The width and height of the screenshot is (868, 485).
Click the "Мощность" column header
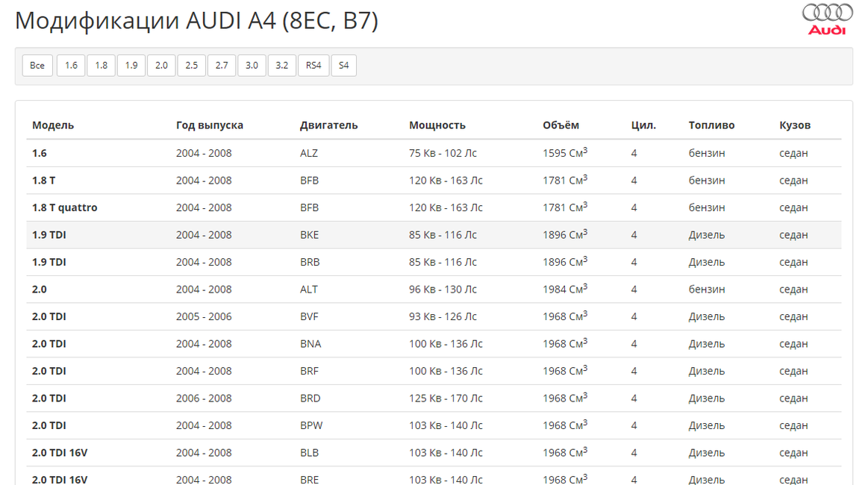pyautogui.click(x=437, y=125)
